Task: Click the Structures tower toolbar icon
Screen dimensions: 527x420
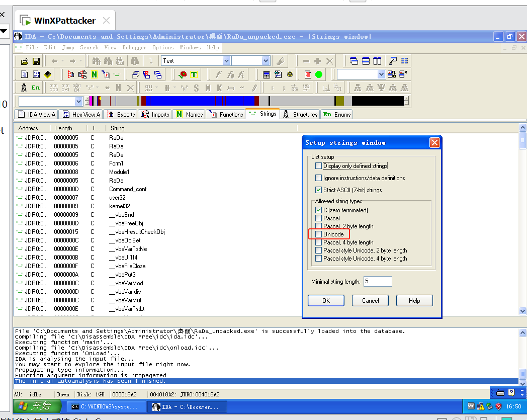Action: tap(24, 88)
